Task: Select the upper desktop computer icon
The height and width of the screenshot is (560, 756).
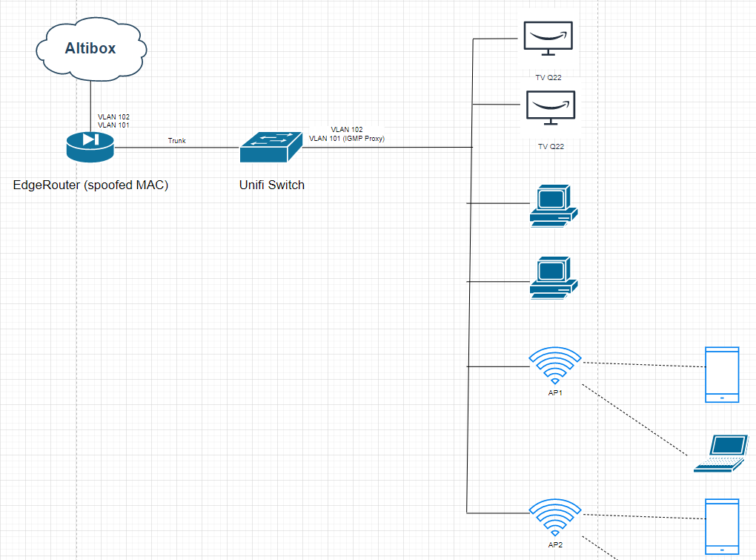Action: click(x=554, y=206)
